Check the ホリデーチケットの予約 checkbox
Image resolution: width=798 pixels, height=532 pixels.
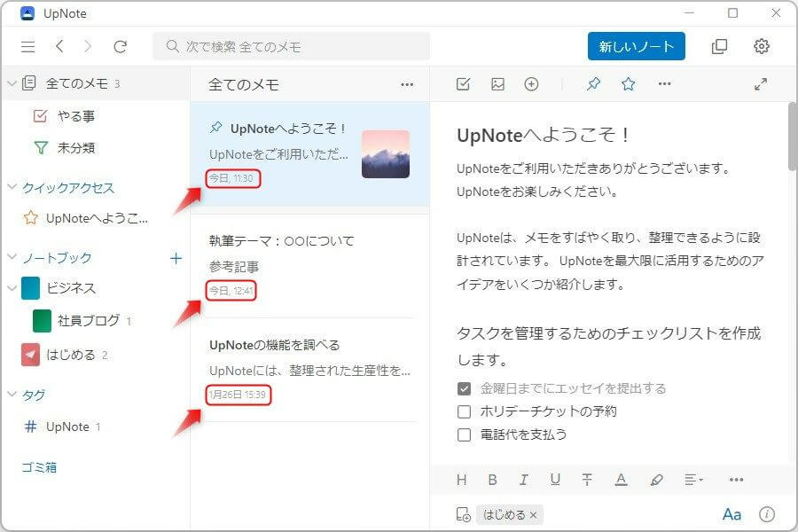(x=464, y=411)
